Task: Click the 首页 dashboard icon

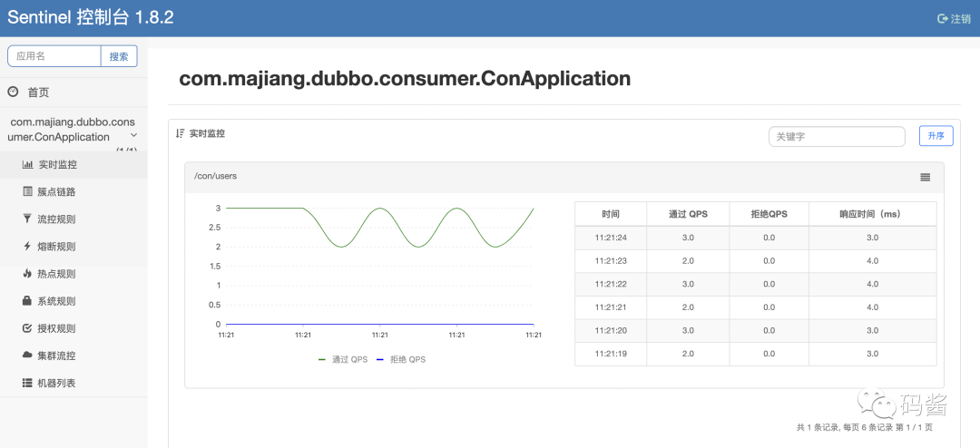Action: coord(13,92)
